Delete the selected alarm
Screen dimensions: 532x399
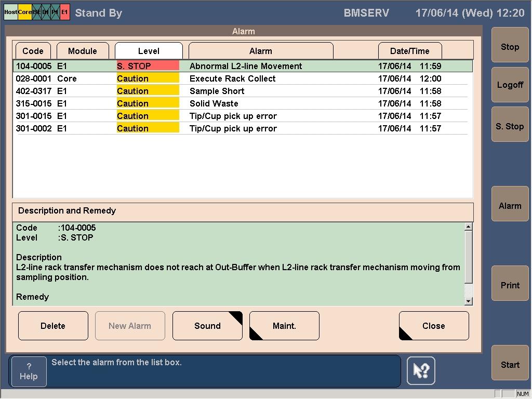coord(53,326)
